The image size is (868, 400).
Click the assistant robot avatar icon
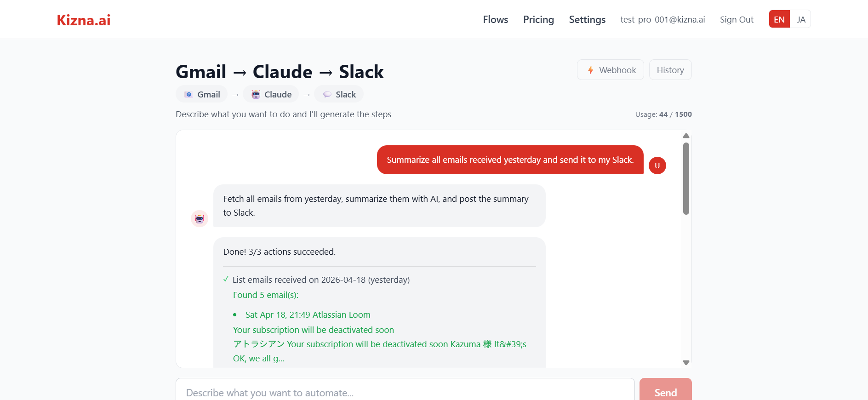tap(200, 218)
